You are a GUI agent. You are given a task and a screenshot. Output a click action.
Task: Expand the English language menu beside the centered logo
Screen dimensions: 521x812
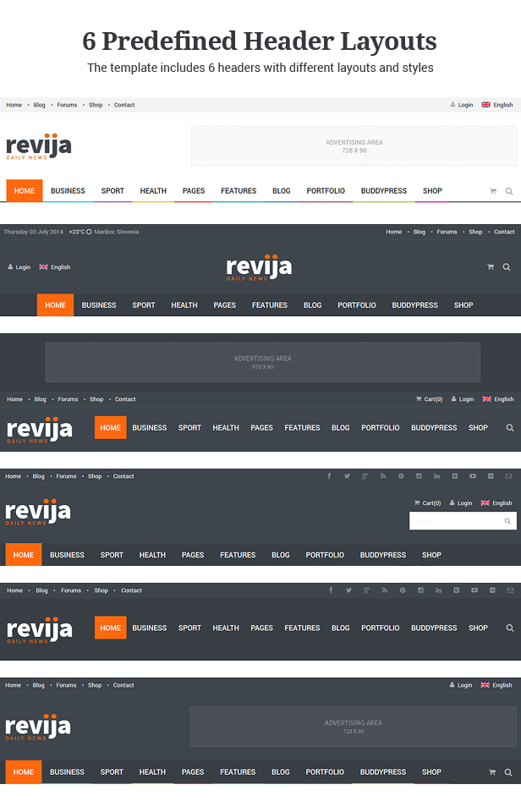click(x=55, y=267)
